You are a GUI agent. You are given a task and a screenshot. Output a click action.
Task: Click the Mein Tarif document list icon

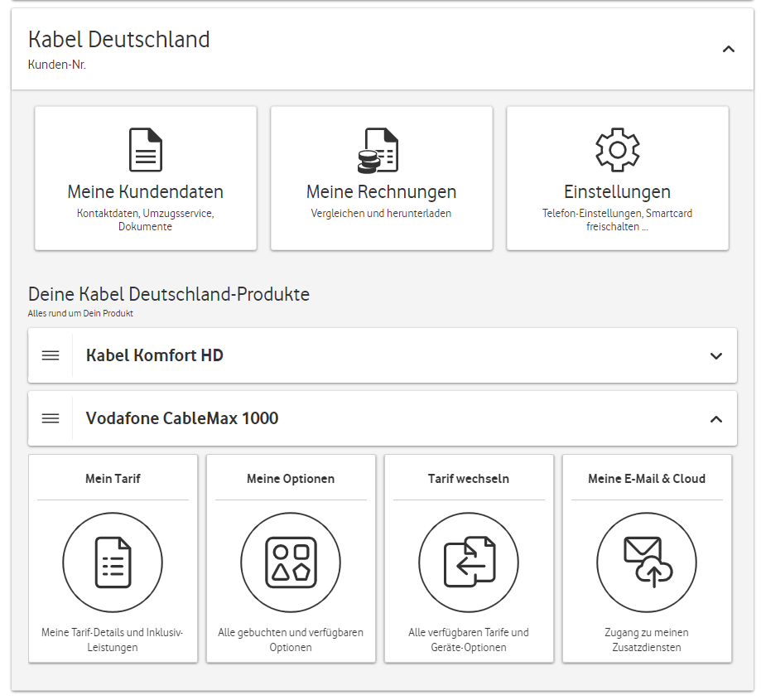pos(113,562)
